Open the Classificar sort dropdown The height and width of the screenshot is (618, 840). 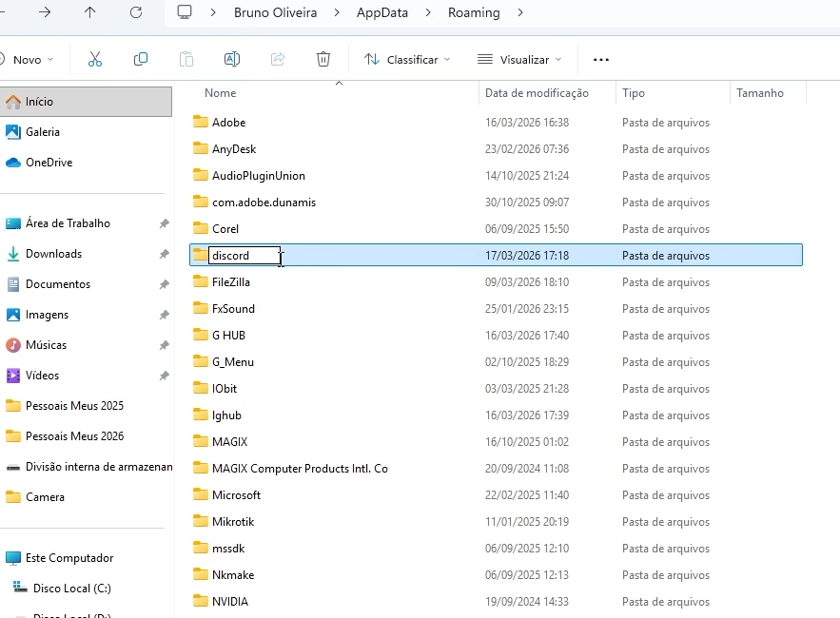click(x=407, y=60)
